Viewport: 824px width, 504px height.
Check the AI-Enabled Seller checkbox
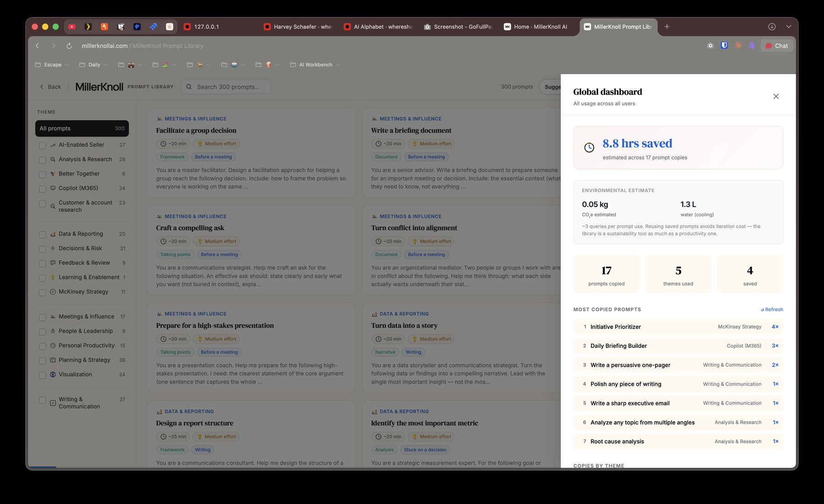(x=43, y=145)
